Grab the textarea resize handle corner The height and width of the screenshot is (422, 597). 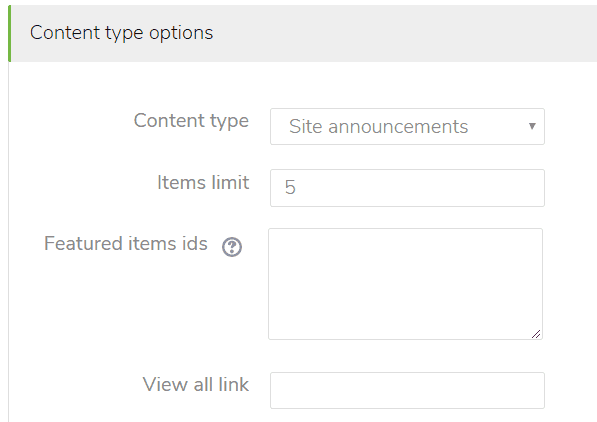pyautogui.click(x=536, y=334)
